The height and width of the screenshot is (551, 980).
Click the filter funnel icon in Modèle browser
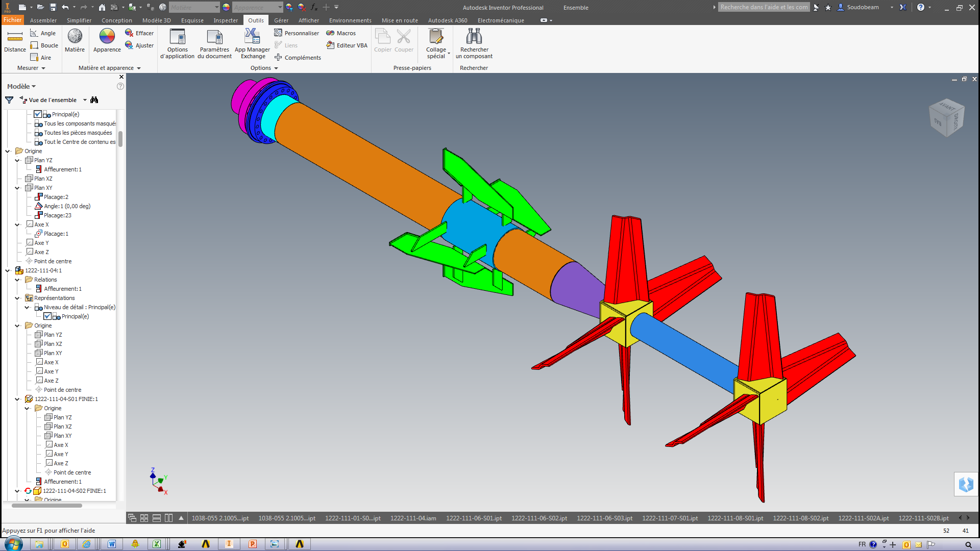(x=9, y=100)
